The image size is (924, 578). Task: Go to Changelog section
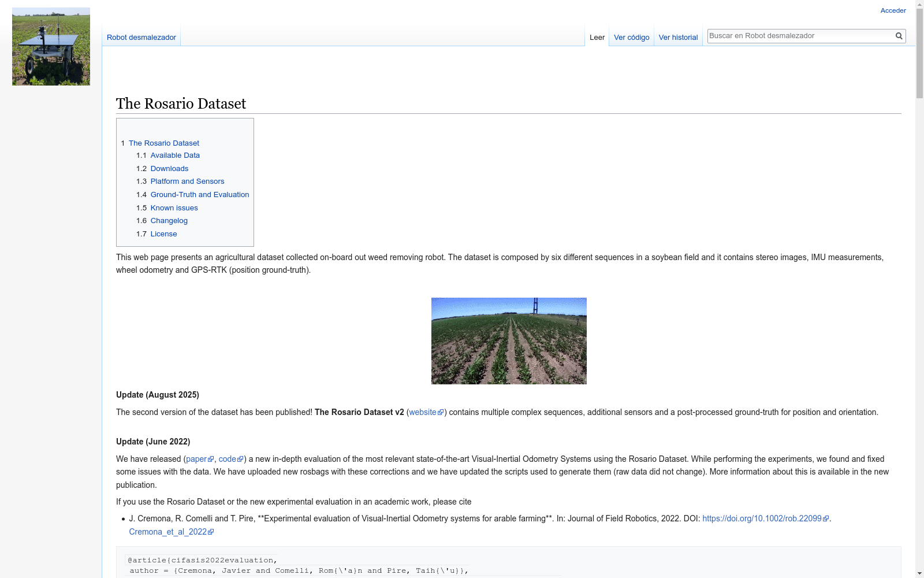pos(169,221)
